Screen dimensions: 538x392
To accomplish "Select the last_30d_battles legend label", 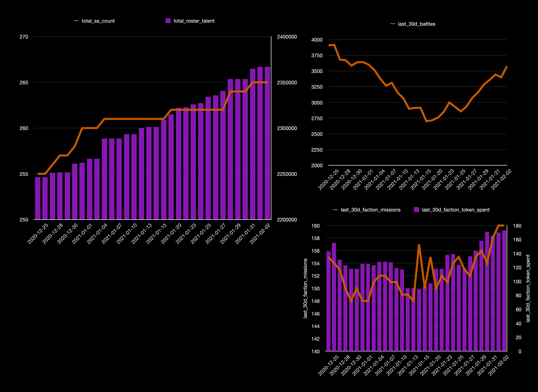I will tap(417, 24).
